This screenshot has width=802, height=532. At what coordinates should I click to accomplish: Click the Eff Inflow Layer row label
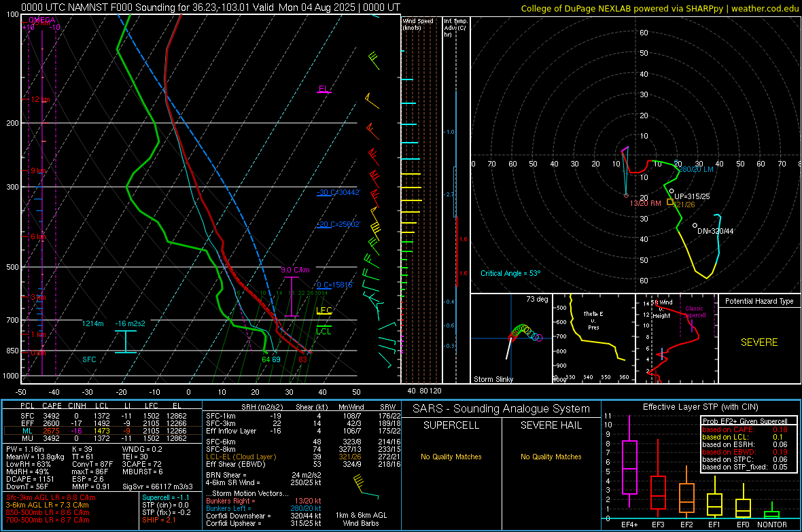coord(230,431)
